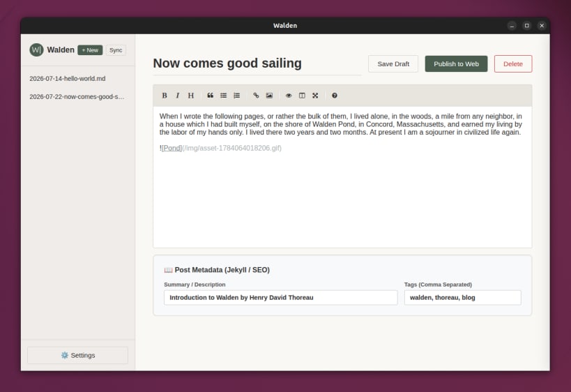Create a numbered list

pos(237,96)
